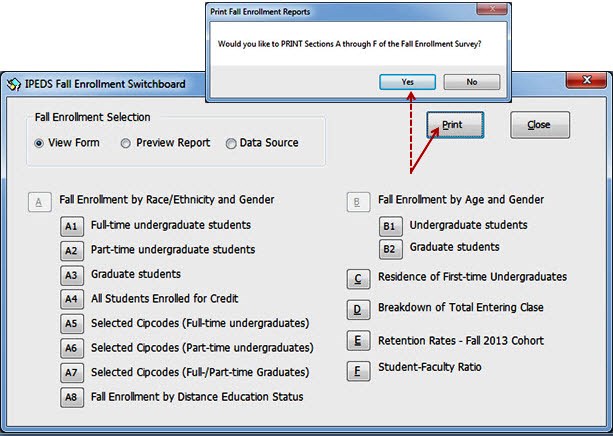Open A6 Selected Cipcodes part-time undergraduates
Viewport: 613px width, 436px height.
pyautogui.click(x=72, y=348)
